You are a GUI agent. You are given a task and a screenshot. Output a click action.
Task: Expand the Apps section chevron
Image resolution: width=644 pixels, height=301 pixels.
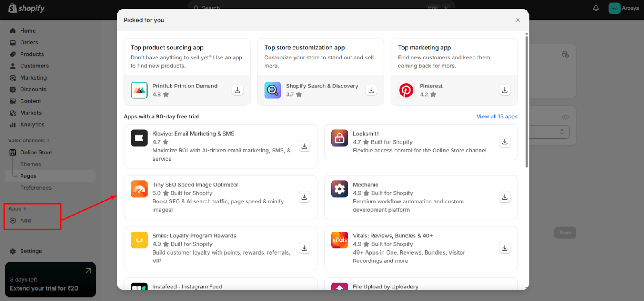[25, 208]
